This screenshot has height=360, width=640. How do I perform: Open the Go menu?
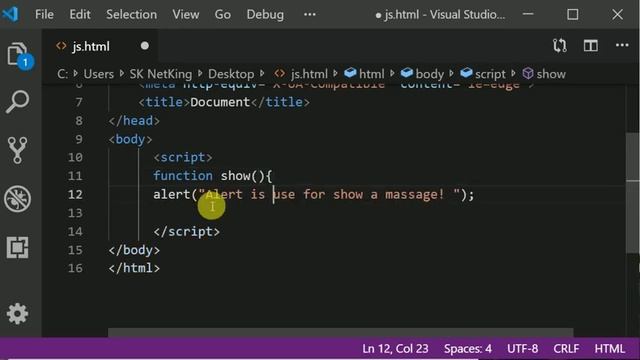[x=222, y=14]
